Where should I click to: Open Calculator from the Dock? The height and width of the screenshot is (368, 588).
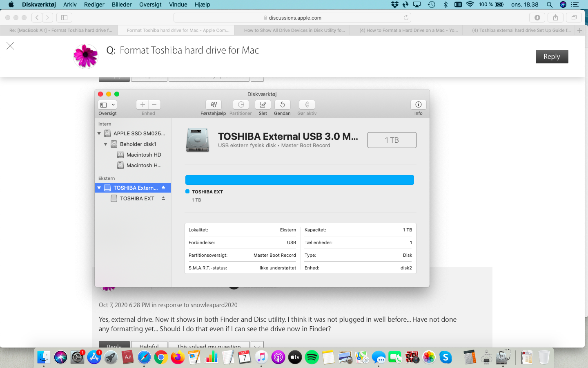click(470, 357)
